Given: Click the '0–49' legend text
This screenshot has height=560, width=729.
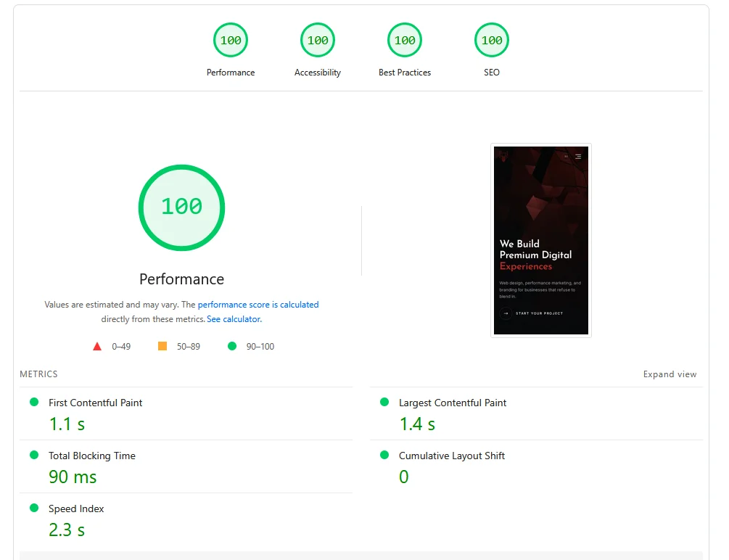Looking at the screenshot, I should pyautogui.click(x=121, y=347).
